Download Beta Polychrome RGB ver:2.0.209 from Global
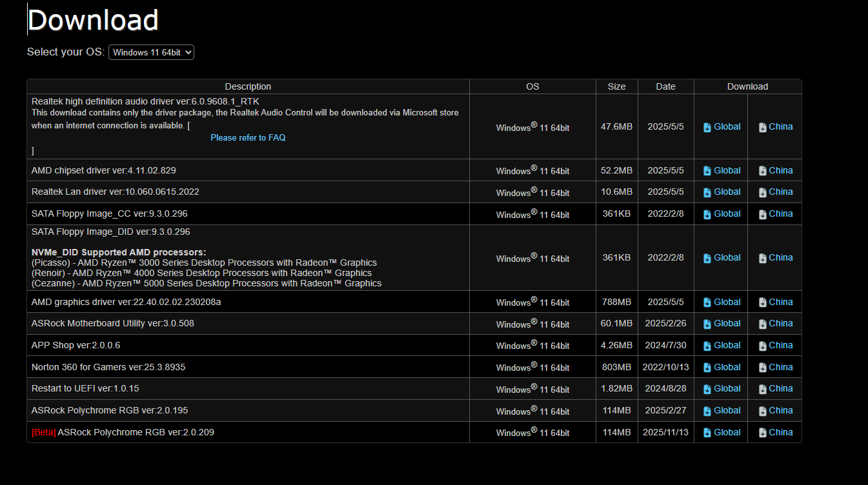The height and width of the screenshot is (485, 868). point(722,433)
